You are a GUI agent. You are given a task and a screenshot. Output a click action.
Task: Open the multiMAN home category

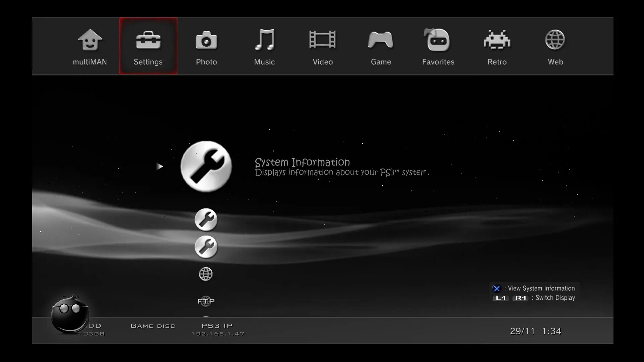click(90, 46)
